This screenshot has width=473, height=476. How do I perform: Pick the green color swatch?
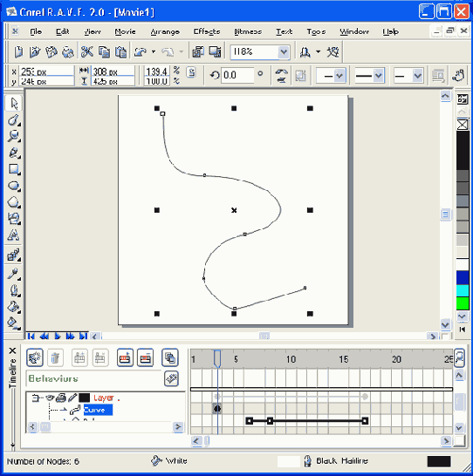pos(463,303)
